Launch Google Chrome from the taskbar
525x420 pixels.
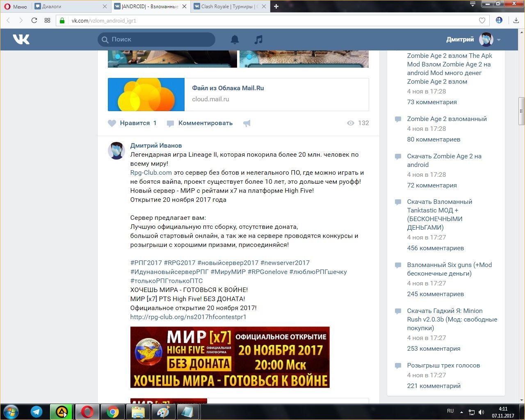pos(112,412)
